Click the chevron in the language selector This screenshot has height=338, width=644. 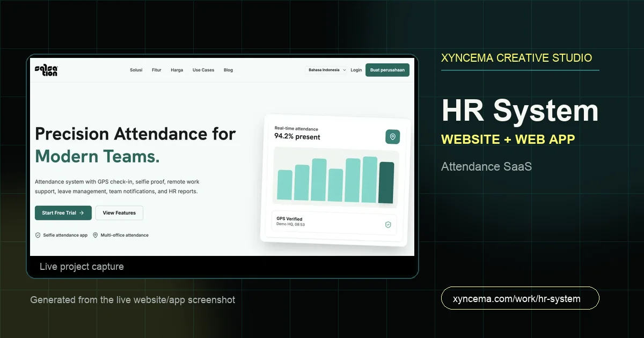tap(344, 70)
